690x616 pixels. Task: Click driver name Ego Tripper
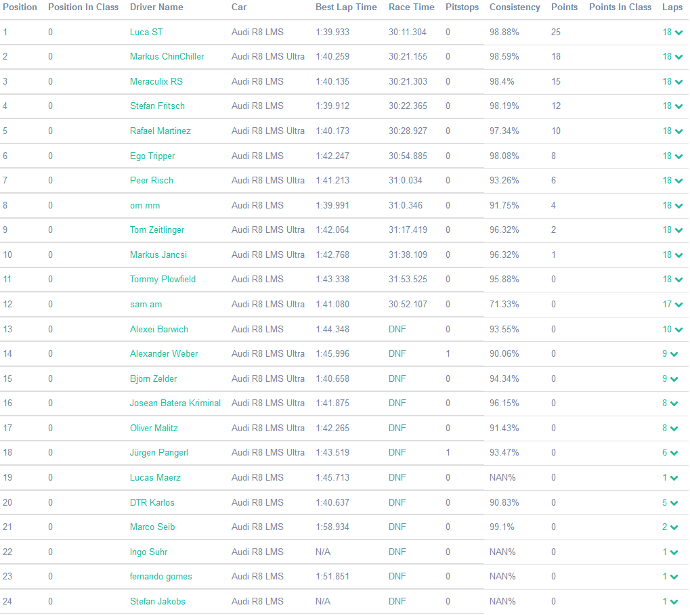152,156
